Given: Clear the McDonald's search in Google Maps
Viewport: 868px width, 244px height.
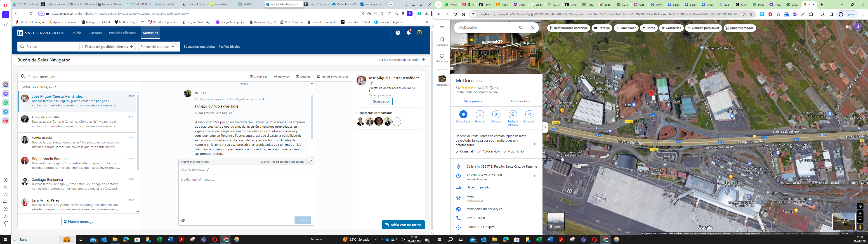Looking at the screenshot, I should [x=533, y=28].
